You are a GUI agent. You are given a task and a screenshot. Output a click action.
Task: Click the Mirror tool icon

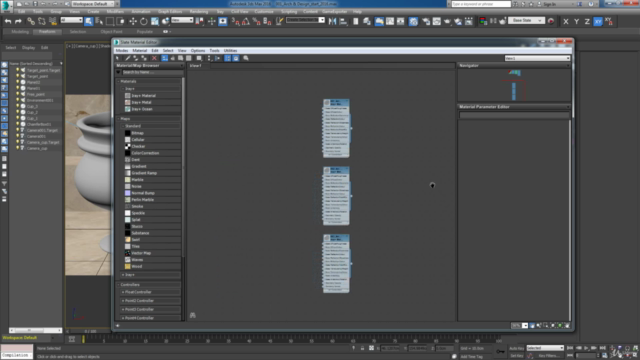tap(333, 21)
